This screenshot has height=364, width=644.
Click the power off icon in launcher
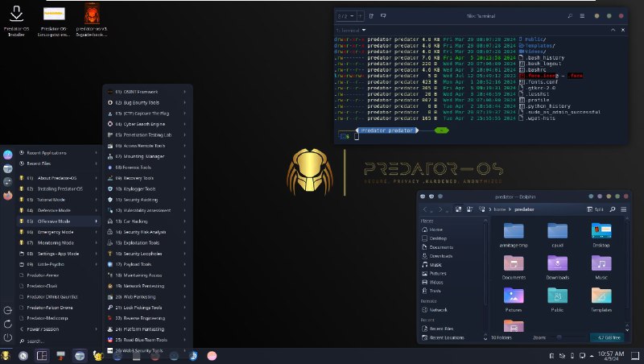tap(8, 337)
